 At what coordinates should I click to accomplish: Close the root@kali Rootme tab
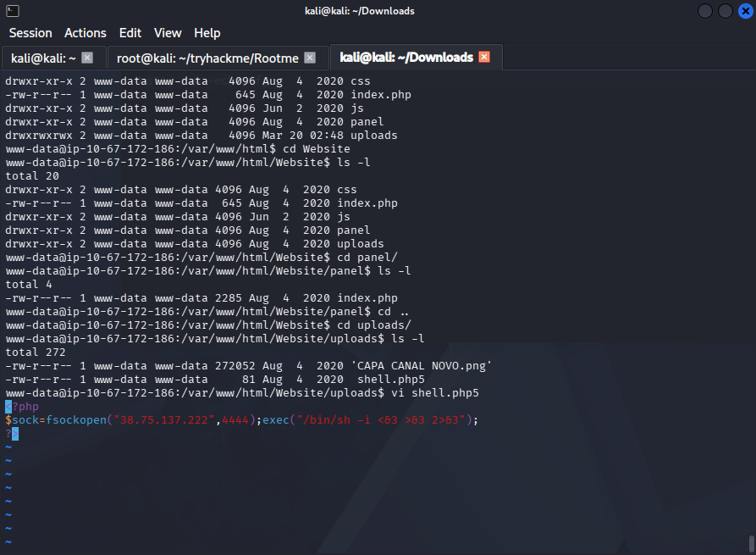click(310, 58)
